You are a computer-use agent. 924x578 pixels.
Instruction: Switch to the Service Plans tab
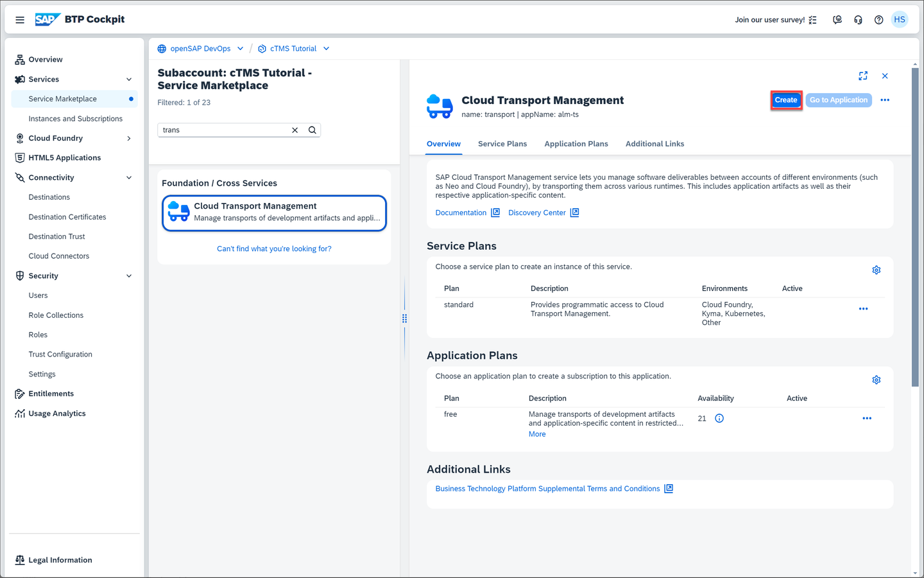pos(502,144)
